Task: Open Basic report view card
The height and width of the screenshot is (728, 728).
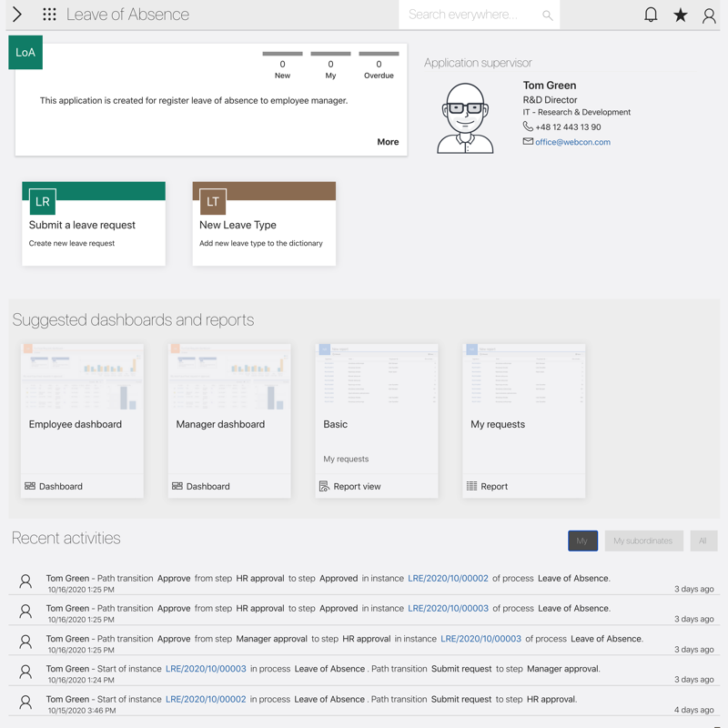Action: click(377, 420)
